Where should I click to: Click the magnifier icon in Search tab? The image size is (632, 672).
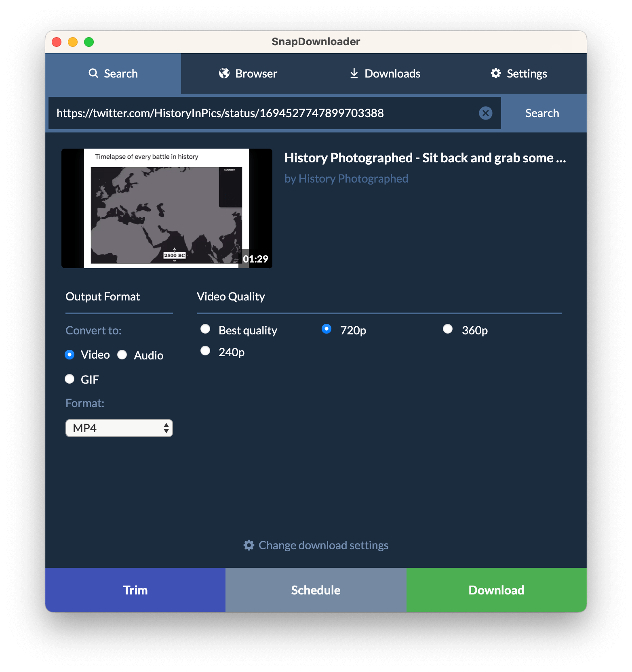[93, 73]
